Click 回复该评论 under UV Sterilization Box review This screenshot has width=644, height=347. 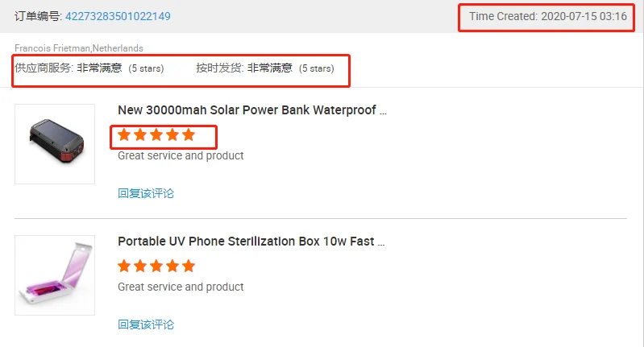[146, 324]
